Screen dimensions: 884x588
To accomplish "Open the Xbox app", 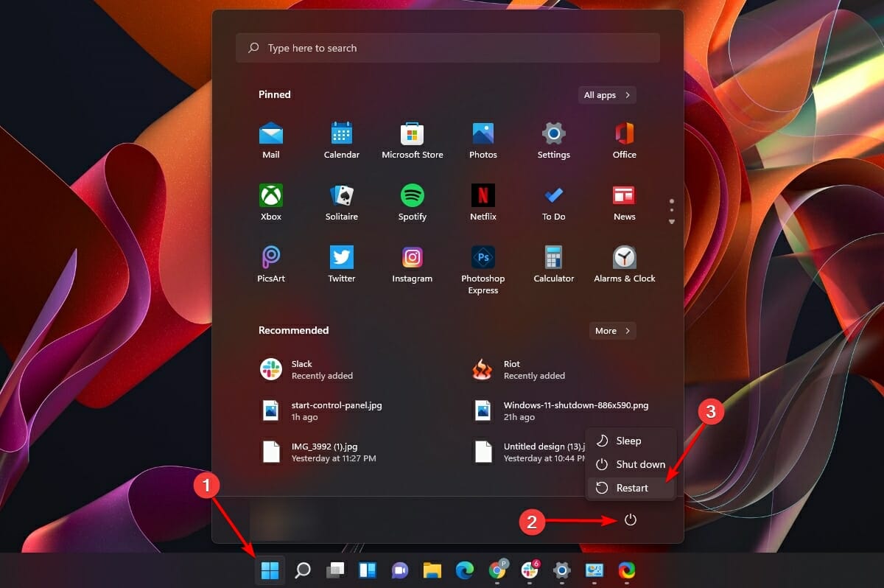I will 270,202.
